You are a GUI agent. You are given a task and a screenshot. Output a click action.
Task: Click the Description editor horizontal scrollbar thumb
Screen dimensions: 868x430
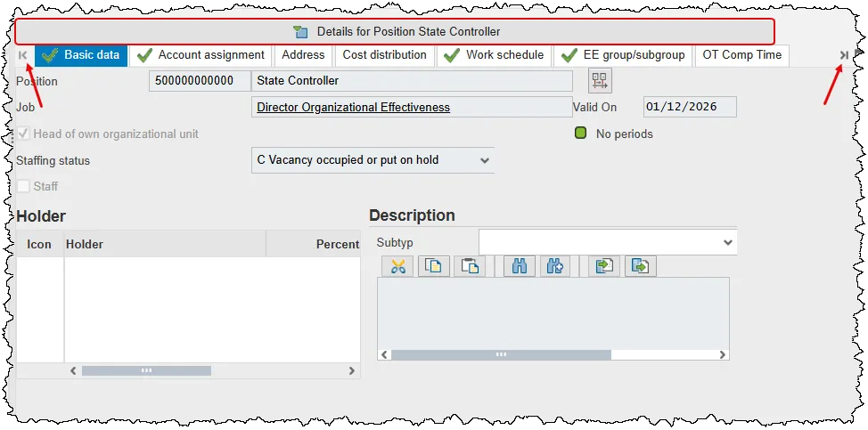501,355
